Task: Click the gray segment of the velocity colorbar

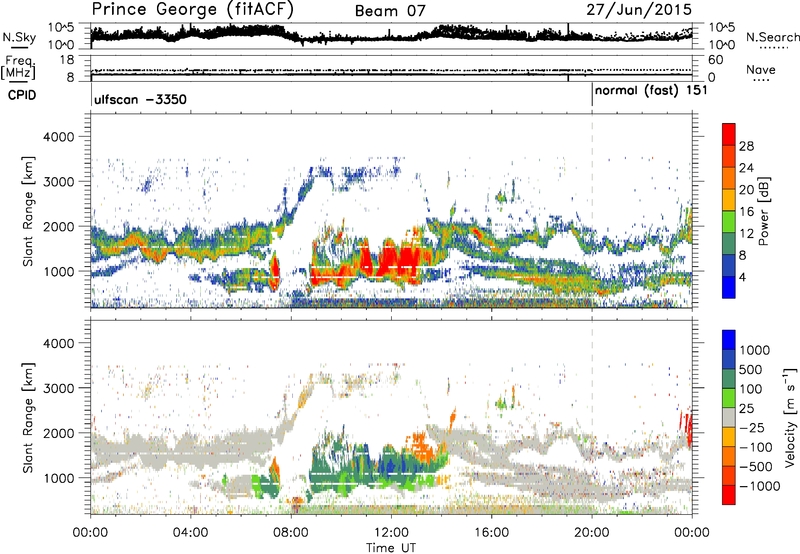Action: tap(729, 417)
